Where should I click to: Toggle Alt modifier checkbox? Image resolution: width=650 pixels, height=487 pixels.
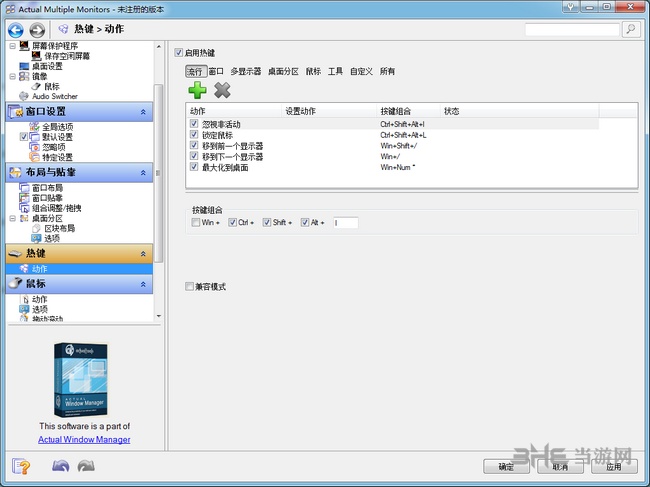(305, 223)
